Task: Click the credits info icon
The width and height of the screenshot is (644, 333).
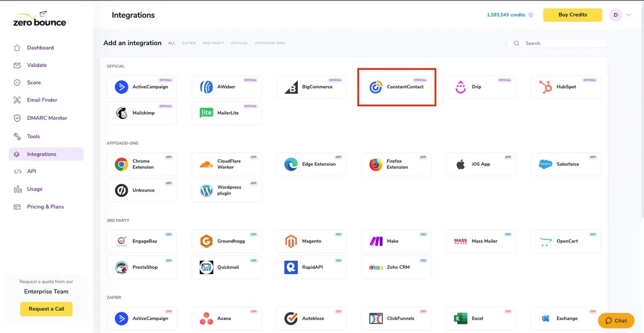Action: (531, 15)
